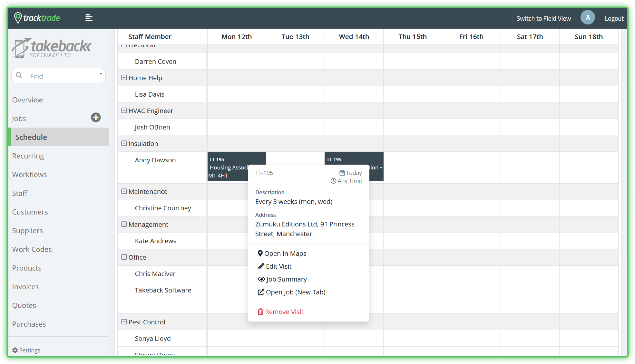Click the Settings gear icon
This screenshot has width=635, height=364.
[x=15, y=350]
